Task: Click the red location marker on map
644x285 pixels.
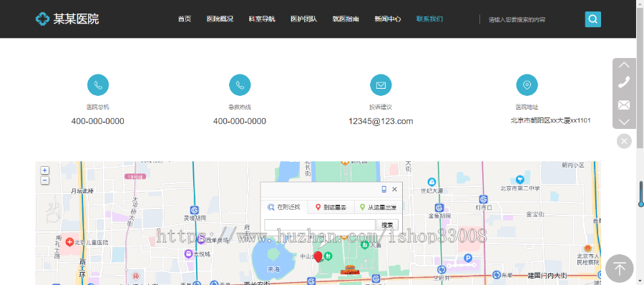Action: (318, 257)
